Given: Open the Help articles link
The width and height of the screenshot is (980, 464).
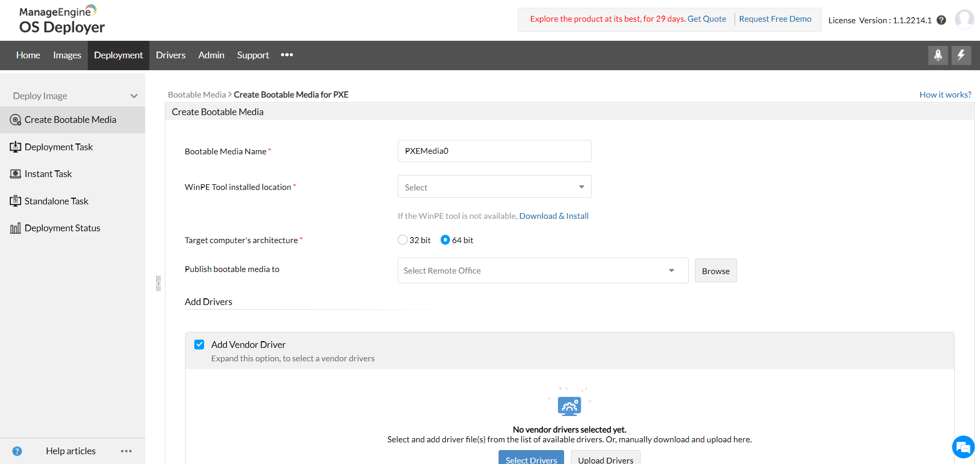Looking at the screenshot, I should click(71, 451).
